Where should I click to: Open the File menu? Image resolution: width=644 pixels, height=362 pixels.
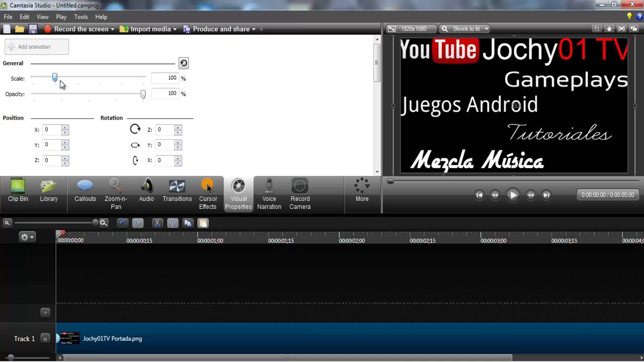pyautogui.click(x=8, y=17)
